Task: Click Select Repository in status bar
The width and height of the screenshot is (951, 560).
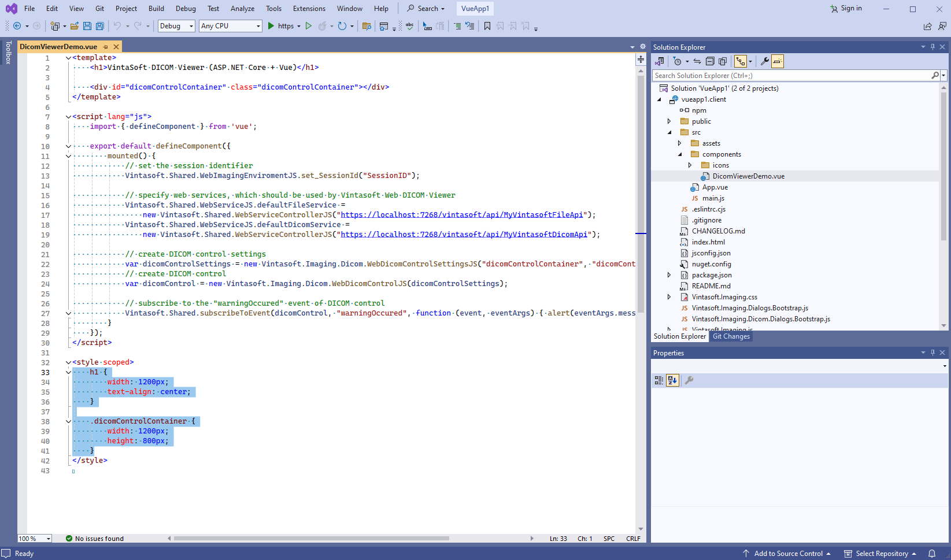Action: point(880,554)
